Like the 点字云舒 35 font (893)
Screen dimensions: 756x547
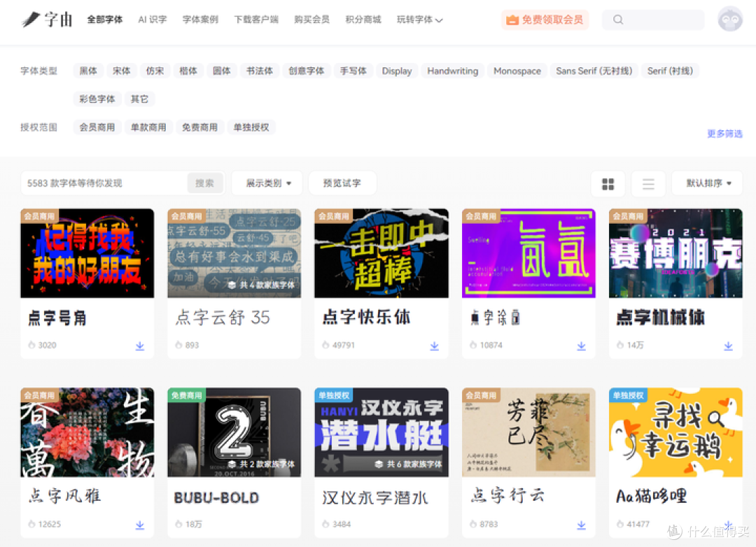click(179, 345)
